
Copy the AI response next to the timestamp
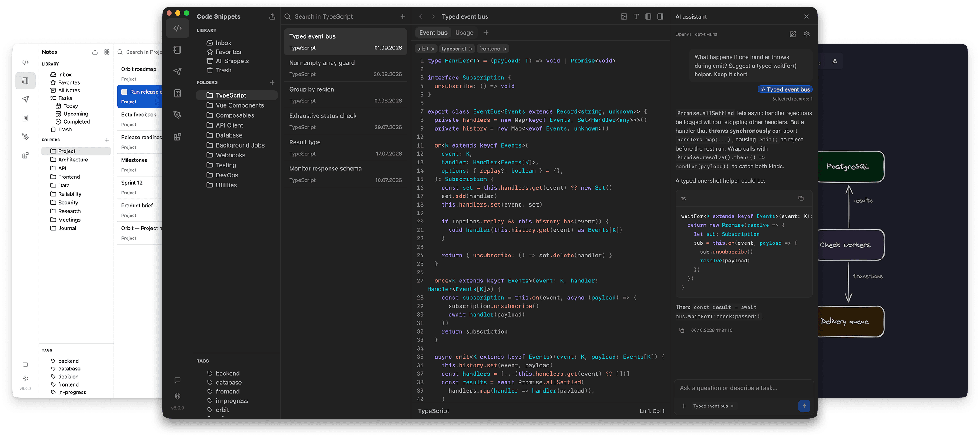[682, 331]
